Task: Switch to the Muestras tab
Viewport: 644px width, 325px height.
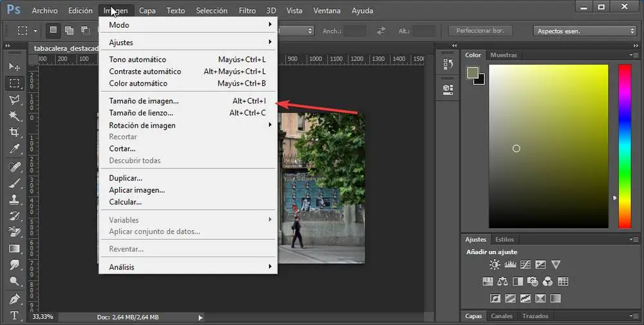Action: (x=504, y=55)
